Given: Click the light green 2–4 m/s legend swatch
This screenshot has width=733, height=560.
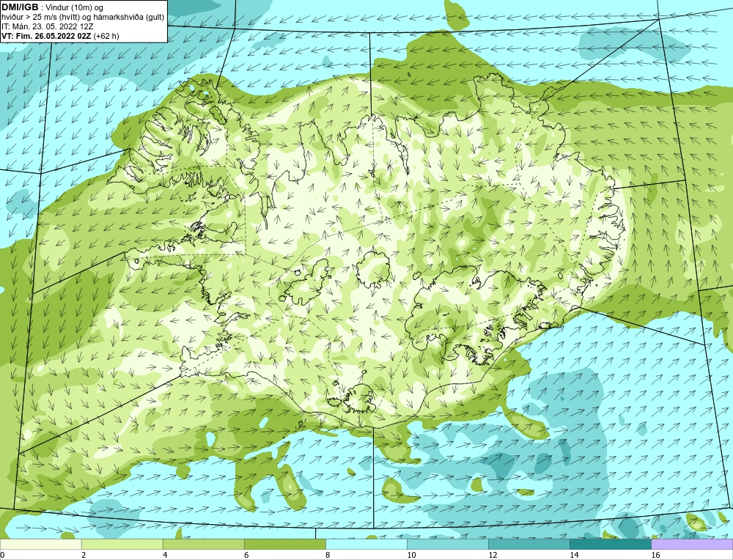Looking at the screenshot, I should pyautogui.click(x=122, y=545).
